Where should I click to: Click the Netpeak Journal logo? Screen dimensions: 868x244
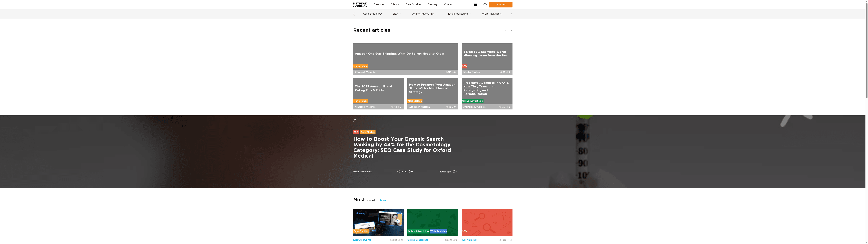360,5
